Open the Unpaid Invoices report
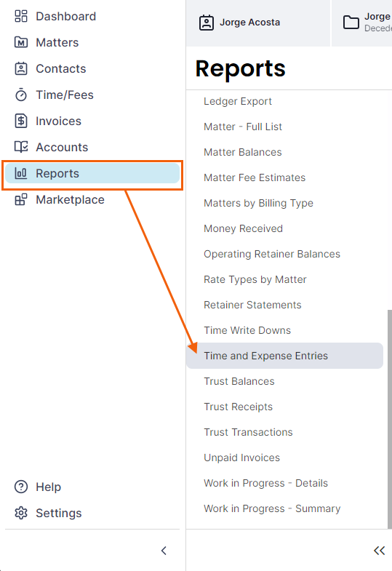This screenshot has height=571, width=392. 241,458
